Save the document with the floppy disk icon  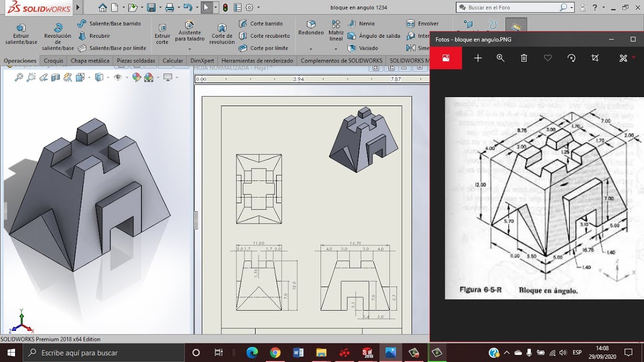click(x=151, y=8)
